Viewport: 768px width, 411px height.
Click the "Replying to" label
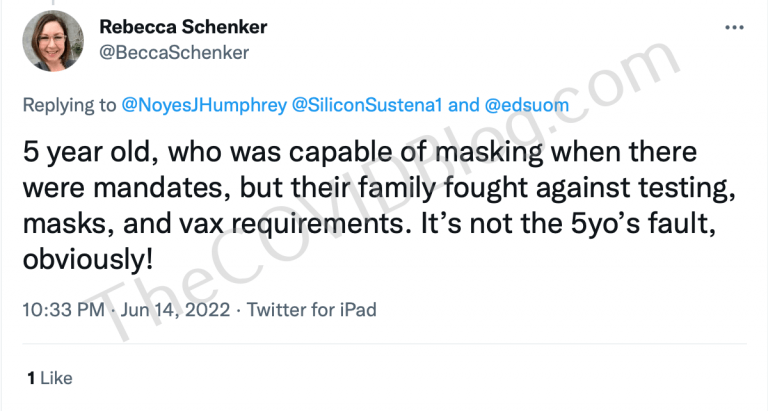coord(70,105)
